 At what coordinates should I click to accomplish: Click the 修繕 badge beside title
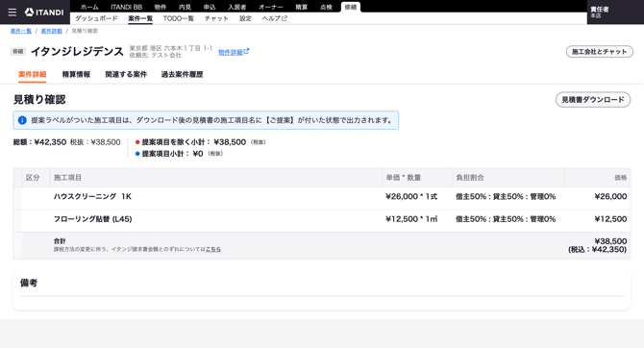(x=17, y=51)
